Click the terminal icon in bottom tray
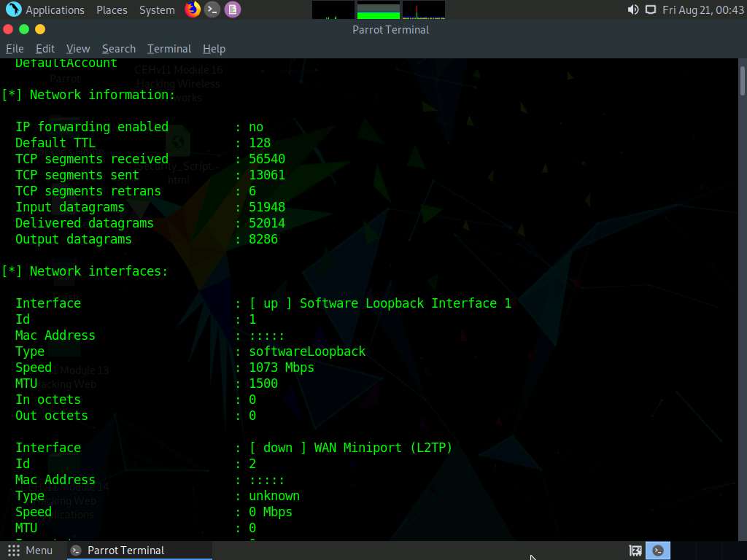747x560 pixels. 658,551
